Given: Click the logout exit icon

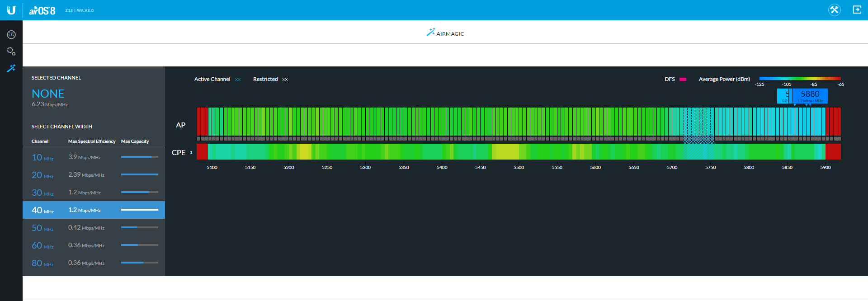Looking at the screenshot, I should click(x=857, y=9).
